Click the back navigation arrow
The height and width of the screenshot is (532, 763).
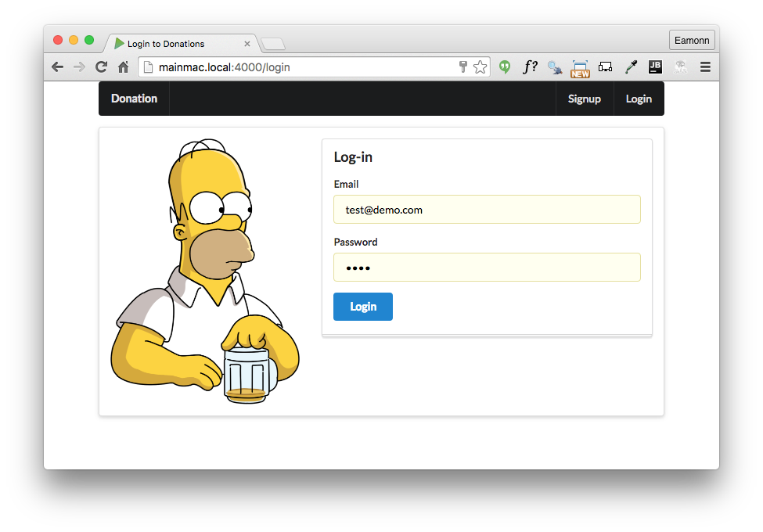(57, 67)
